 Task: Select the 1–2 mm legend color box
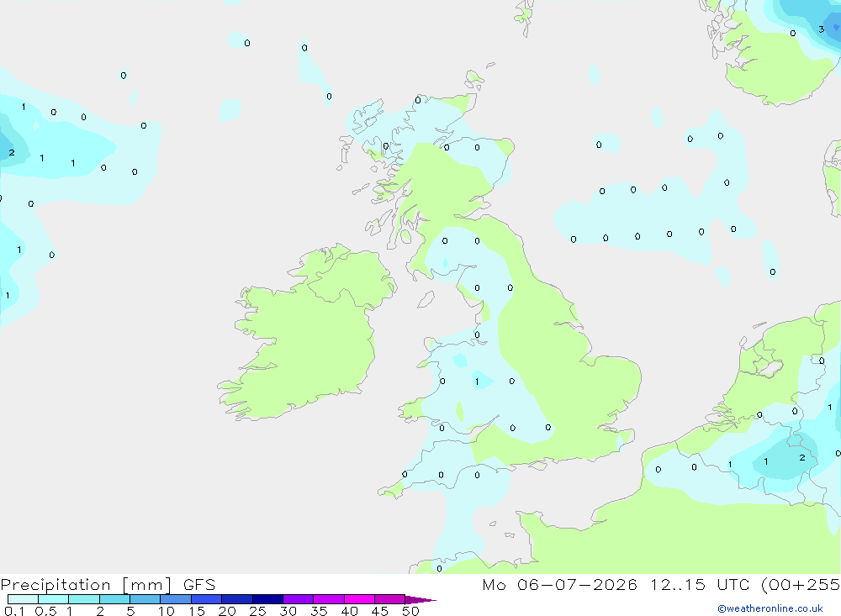84,599
